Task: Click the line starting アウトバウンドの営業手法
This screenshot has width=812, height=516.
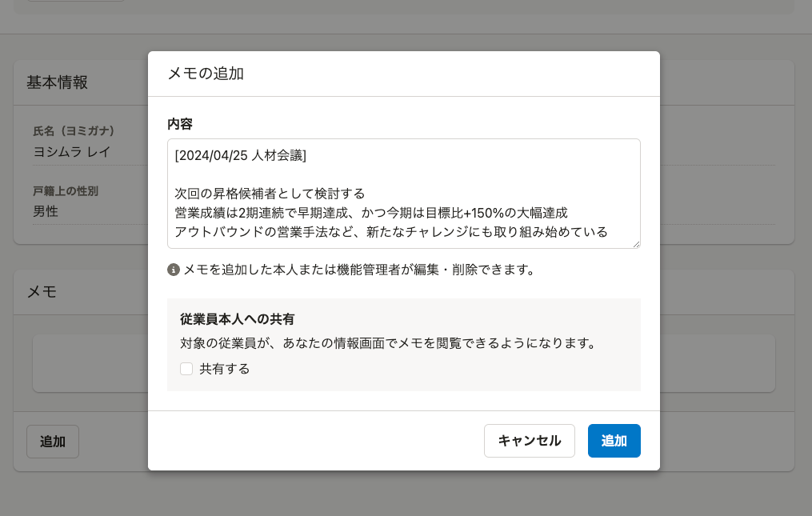Action: click(391, 232)
